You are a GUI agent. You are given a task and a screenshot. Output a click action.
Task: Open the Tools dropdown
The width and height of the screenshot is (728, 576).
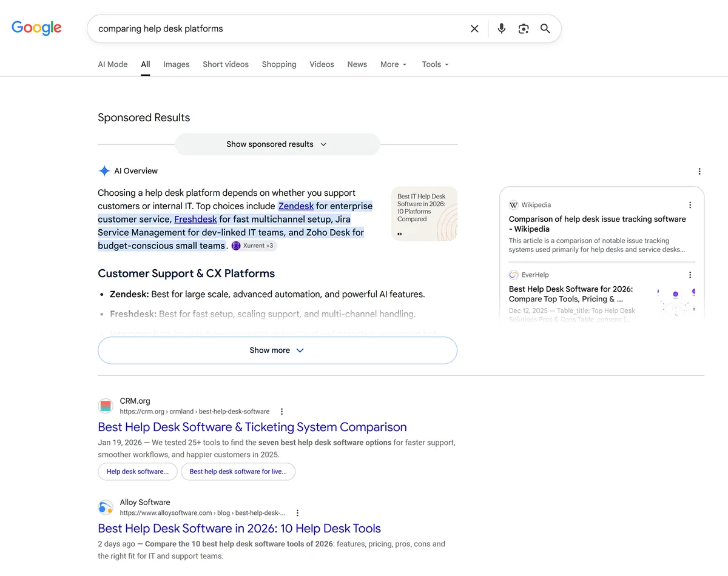(x=436, y=64)
